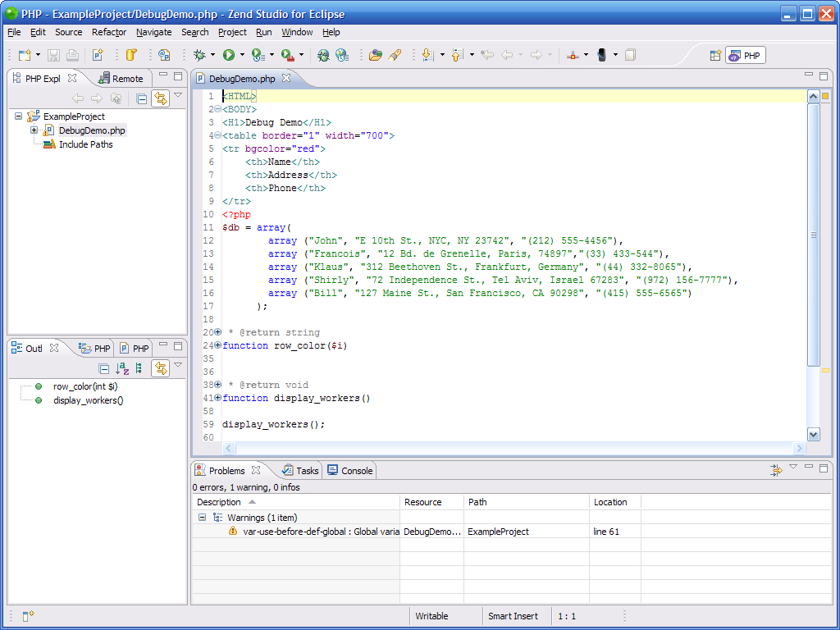Click the Collapse All icon in Outline view
Image resolution: width=840 pixels, height=630 pixels.
pos(104,368)
